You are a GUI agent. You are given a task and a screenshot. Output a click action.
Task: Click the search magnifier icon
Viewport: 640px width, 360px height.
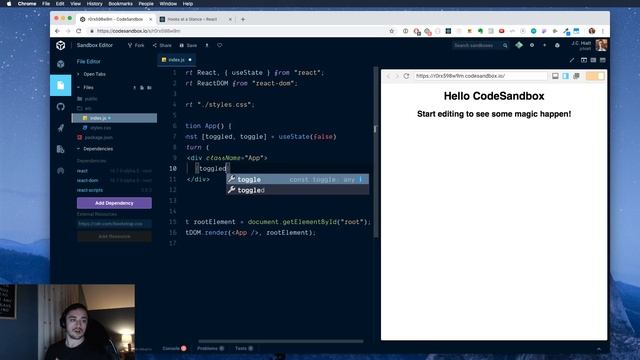tap(505, 45)
